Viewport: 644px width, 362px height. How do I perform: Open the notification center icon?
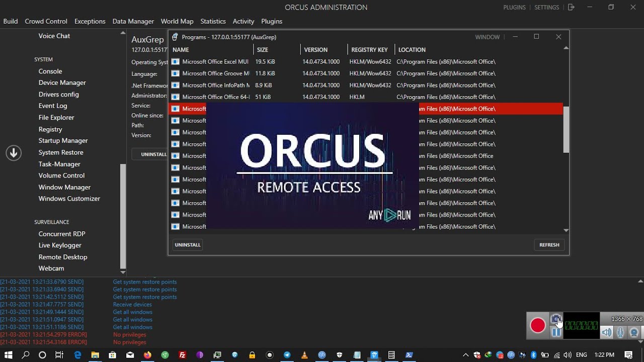(x=628, y=355)
